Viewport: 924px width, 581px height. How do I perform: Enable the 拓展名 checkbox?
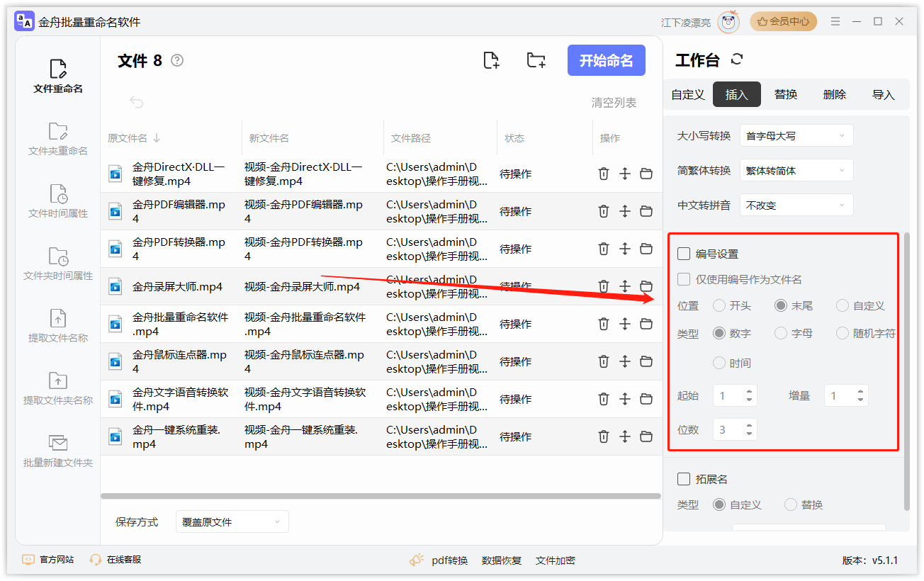coord(684,479)
